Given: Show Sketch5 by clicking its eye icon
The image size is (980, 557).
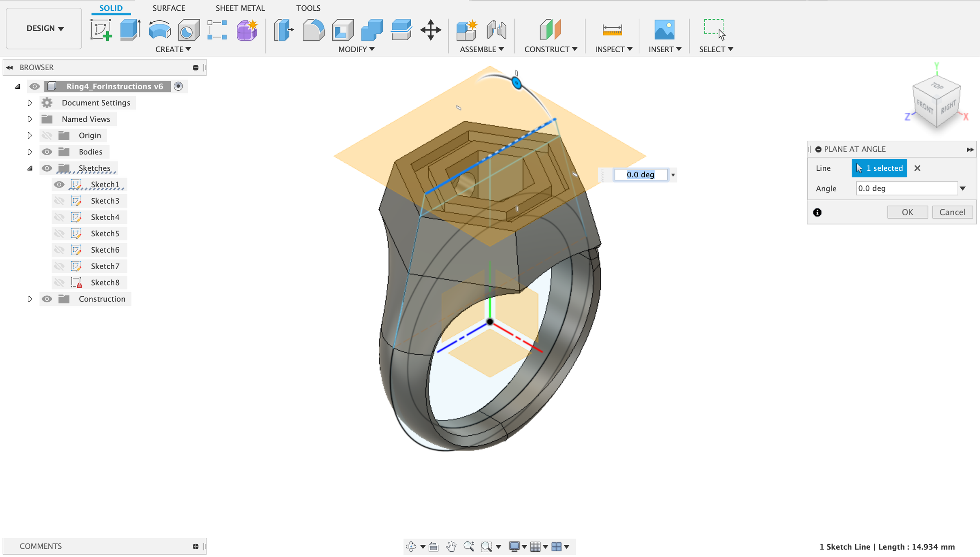Looking at the screenshot, I should (x=59, y=233).
